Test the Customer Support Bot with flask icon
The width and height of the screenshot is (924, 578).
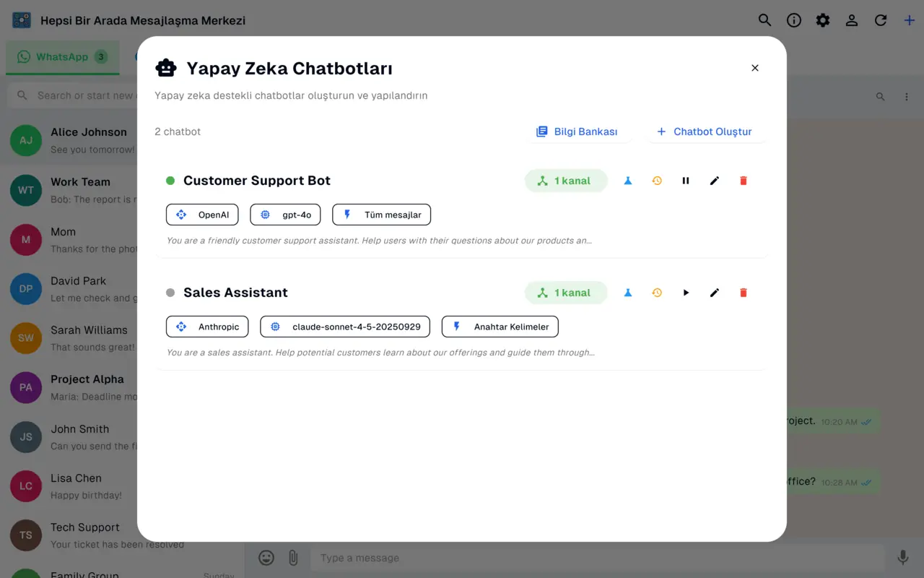click(x=628, y=181)
